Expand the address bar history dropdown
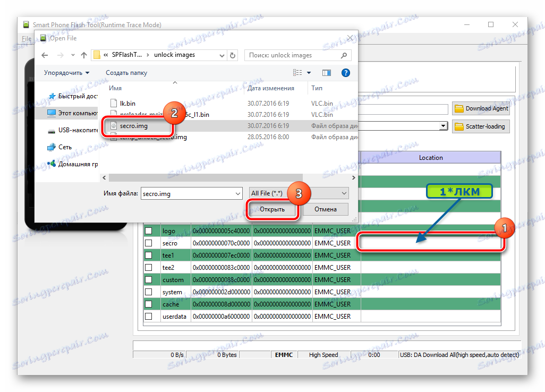The height and width of the screenshot is (392, 545). (222, 55)
